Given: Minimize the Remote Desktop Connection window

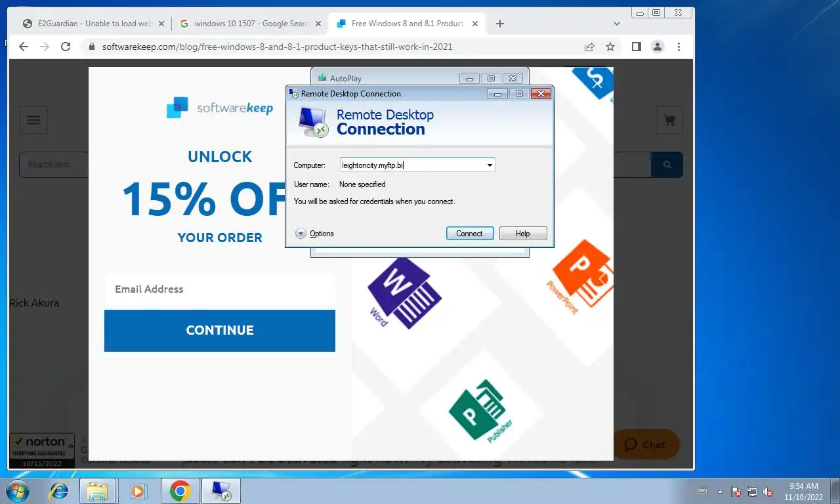Looking at the screenshot, I should point(497,94).
